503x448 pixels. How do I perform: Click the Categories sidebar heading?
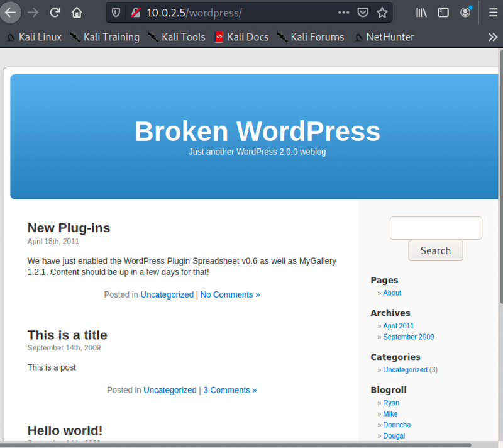click(x=395, y=357)
